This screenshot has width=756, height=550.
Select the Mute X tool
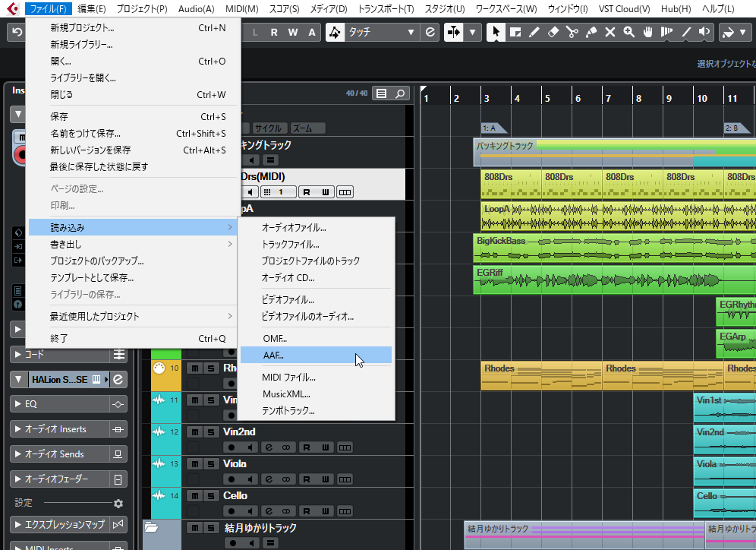tap(610, 33)
